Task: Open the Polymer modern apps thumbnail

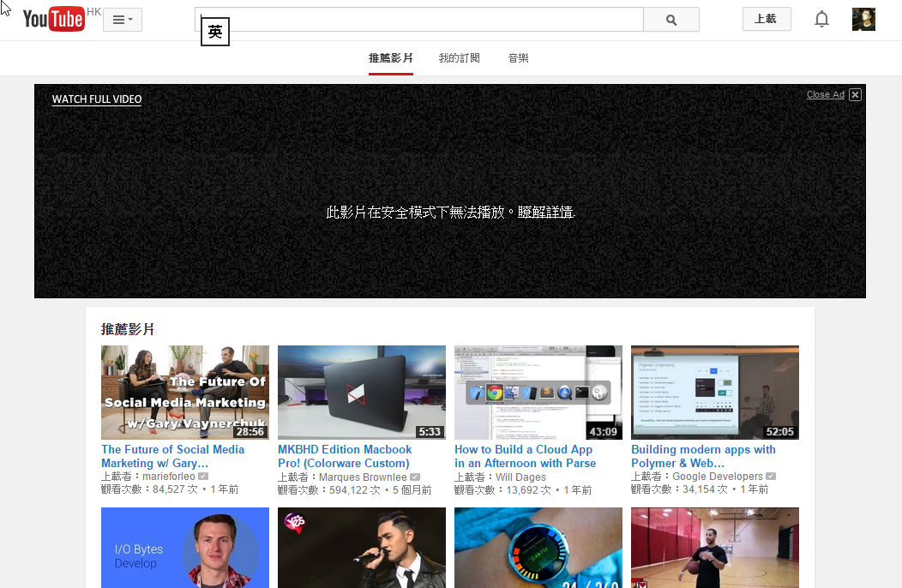Action: coord(715,393)
